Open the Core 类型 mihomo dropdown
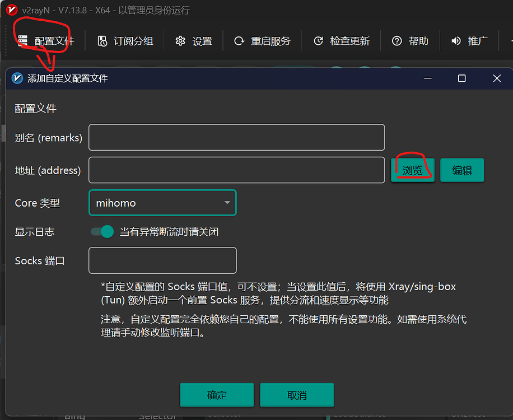The width and height of the screenshot is (513, 420). pos(162,203)
